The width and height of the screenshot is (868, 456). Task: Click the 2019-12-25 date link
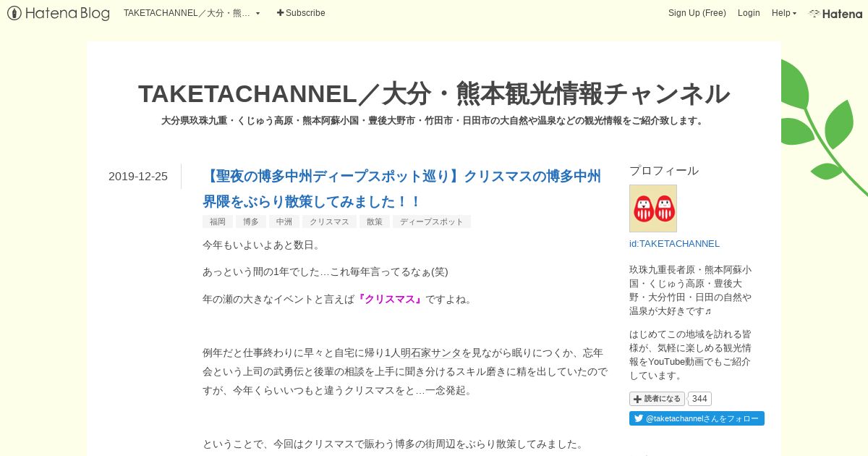138,176
